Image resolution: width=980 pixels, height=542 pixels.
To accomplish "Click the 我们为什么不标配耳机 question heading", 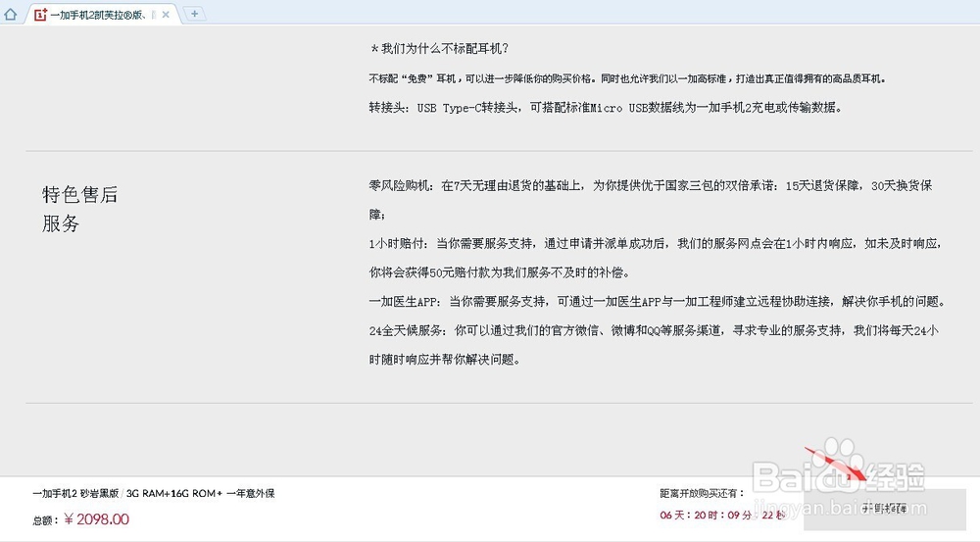I will point(439,48).
